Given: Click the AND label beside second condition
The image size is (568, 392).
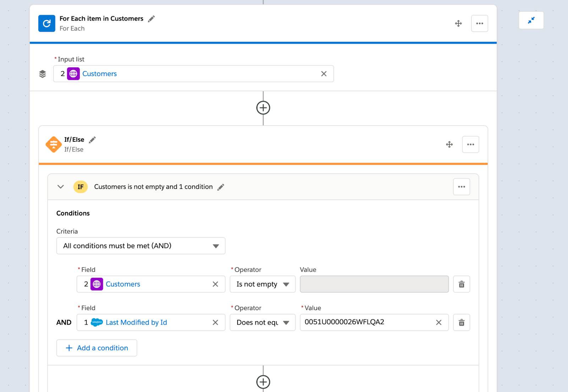Looking at the screenshot, I should click(64, 322).
